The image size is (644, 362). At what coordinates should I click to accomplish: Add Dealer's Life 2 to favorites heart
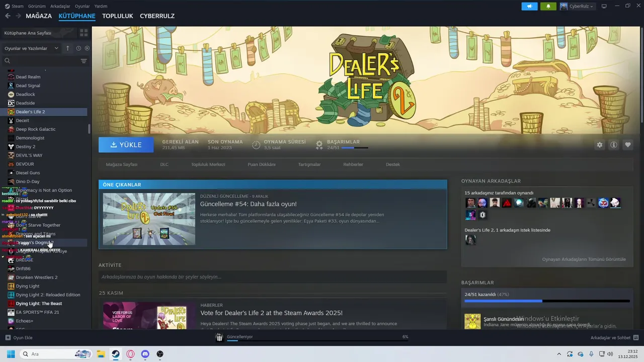coord(628,145)
